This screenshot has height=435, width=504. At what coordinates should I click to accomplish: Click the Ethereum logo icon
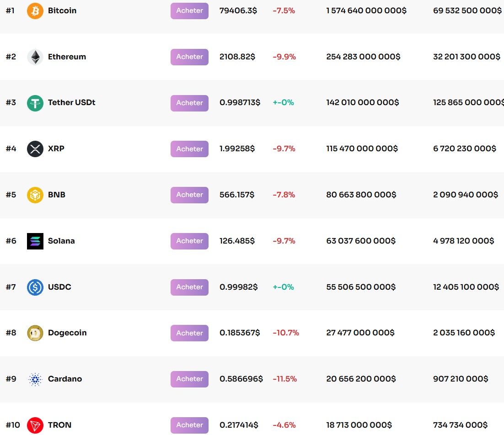click(35, 57)
